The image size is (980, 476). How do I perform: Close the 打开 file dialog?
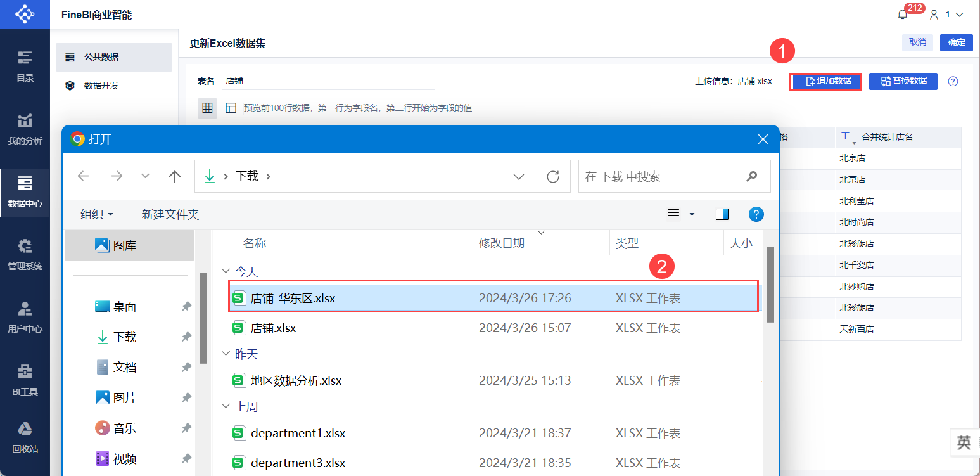763,139
